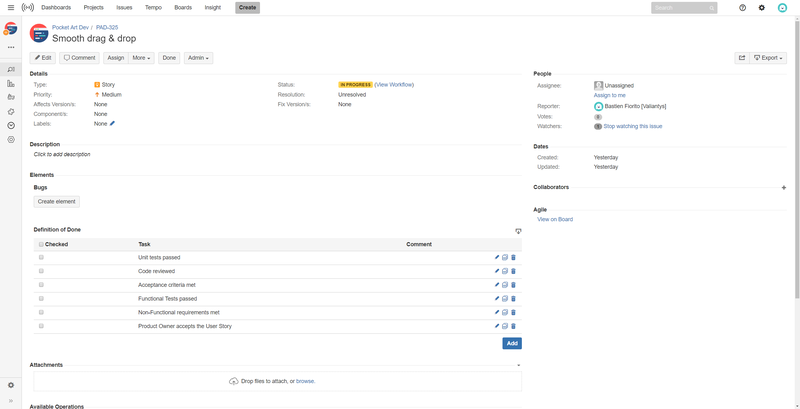Screen dimensions: 800x409
Task: Tick the 'Functional Tests passed' checkbox
Action: tap(41, 298)
